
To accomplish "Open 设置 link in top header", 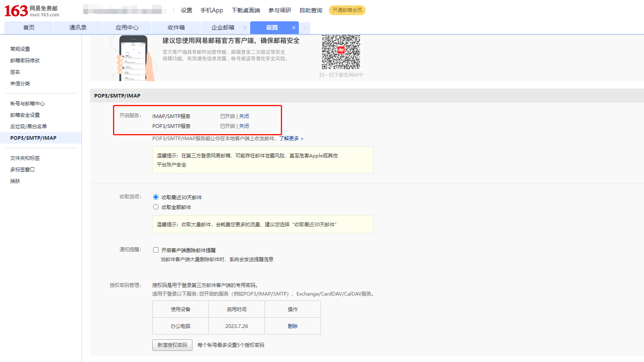I will pyautogui.click(x=186, y=10).
